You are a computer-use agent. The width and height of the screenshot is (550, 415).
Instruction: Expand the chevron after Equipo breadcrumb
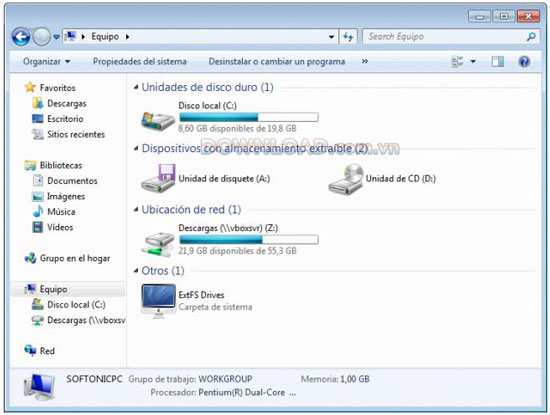point(127,36)
